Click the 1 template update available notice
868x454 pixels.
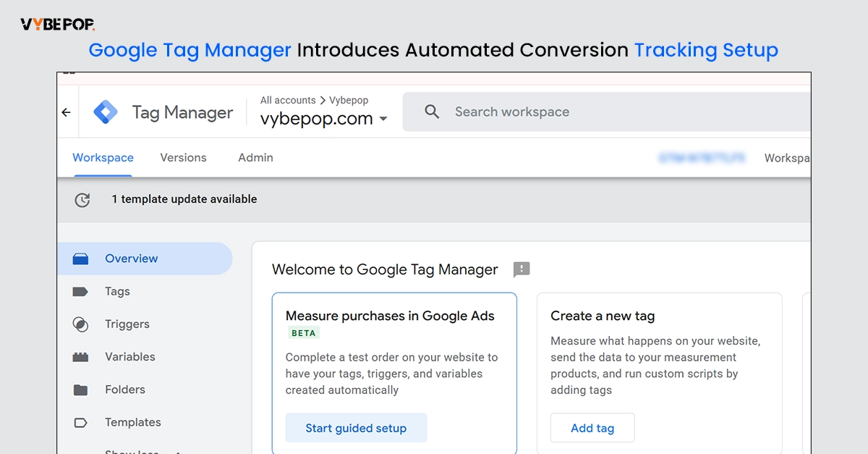point(184,199)
